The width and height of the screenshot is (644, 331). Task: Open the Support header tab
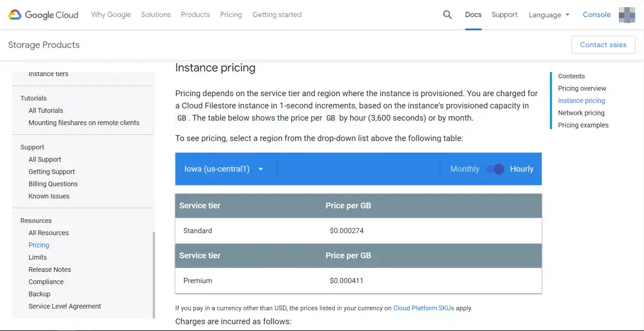tap(504, 15)
